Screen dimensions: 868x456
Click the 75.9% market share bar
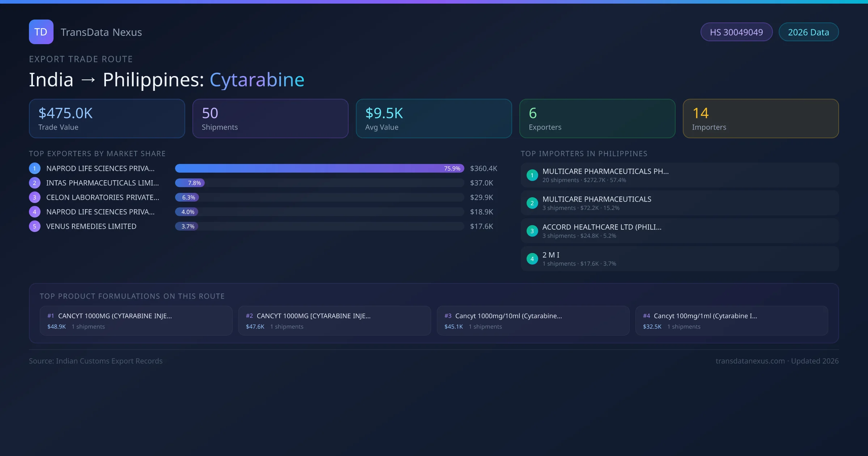(x=319, y=168)
